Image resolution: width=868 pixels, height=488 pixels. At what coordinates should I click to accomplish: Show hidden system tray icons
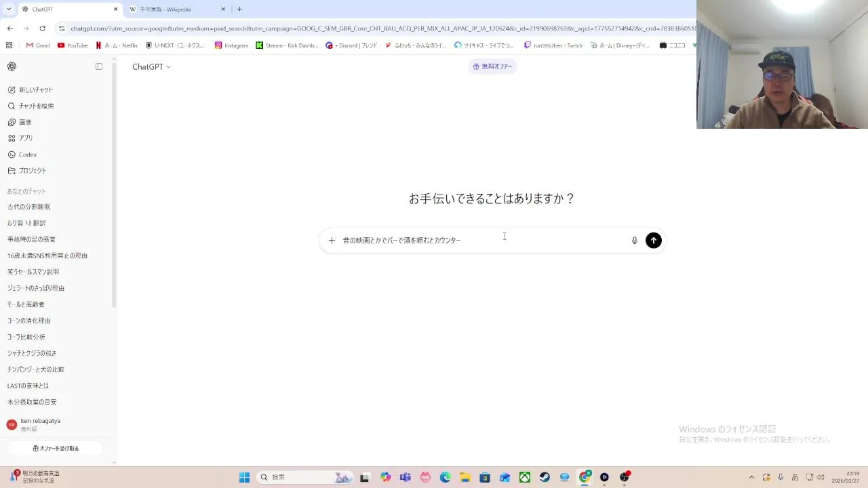751,477
